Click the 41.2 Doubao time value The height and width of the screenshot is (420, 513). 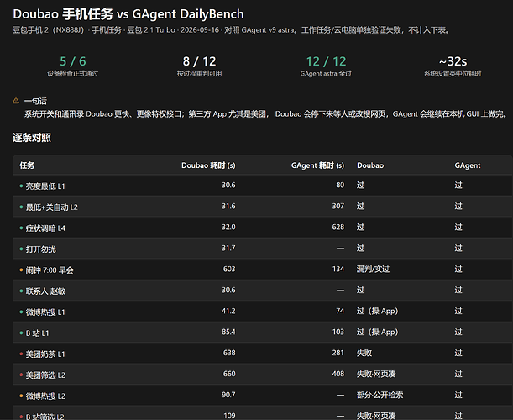click(228, 311)
